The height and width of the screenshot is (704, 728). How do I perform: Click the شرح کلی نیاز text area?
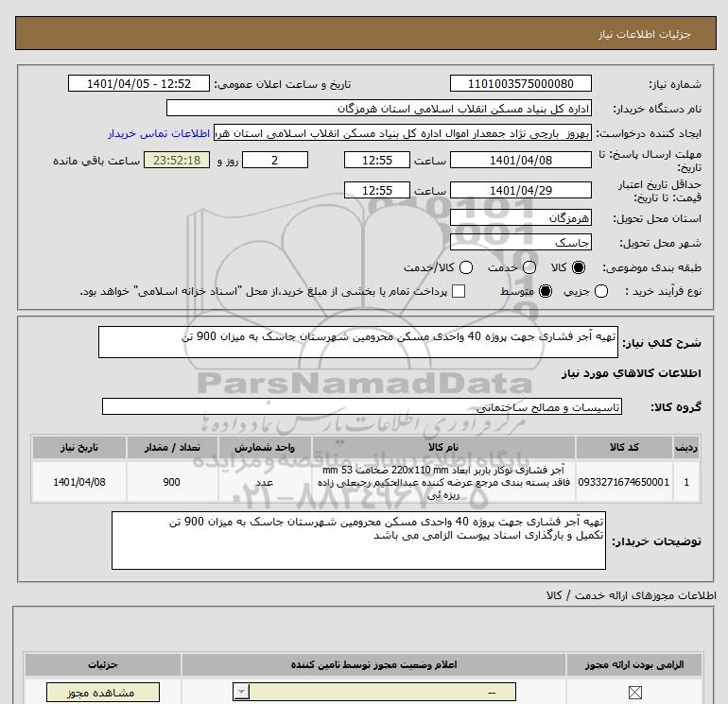[x=358, y=342]
